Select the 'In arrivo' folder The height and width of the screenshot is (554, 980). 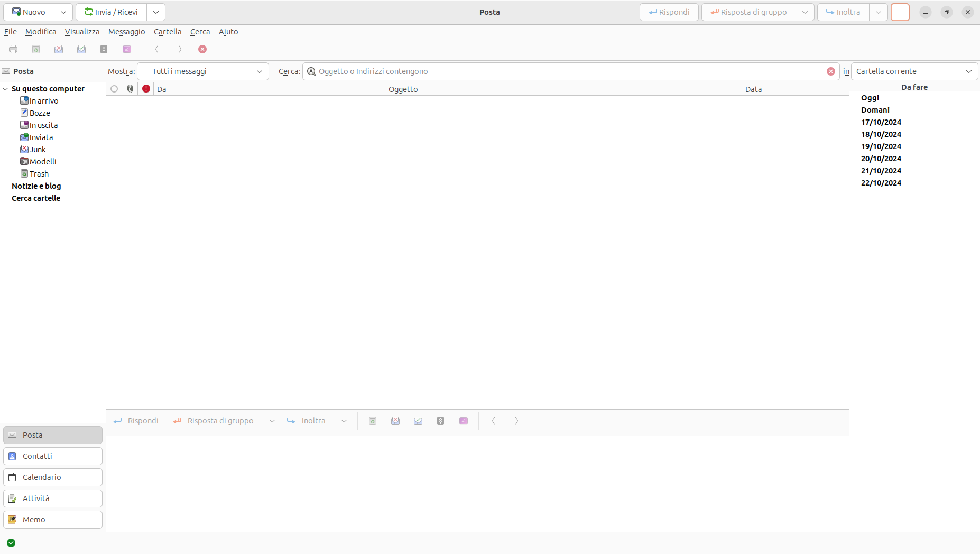[x=44, y=101]
